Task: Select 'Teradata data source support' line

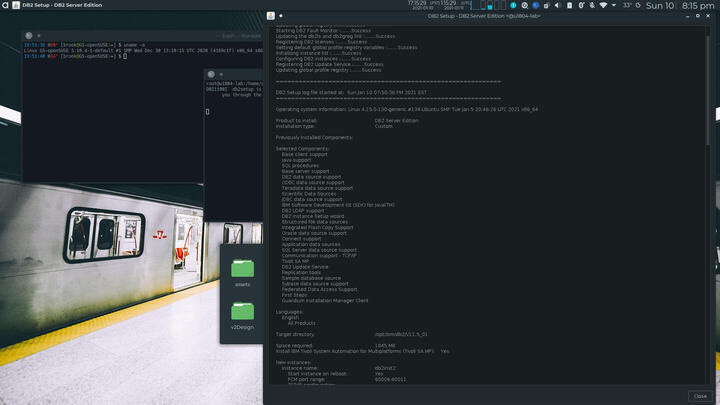Action: click(x=317, y=188)
